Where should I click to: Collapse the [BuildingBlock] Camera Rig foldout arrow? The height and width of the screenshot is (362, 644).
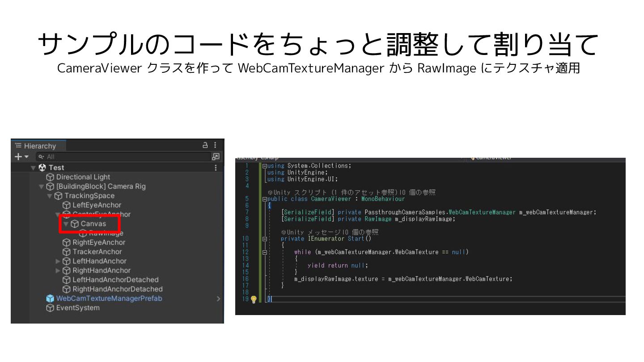pyautogui.click(x=42, y=186)
